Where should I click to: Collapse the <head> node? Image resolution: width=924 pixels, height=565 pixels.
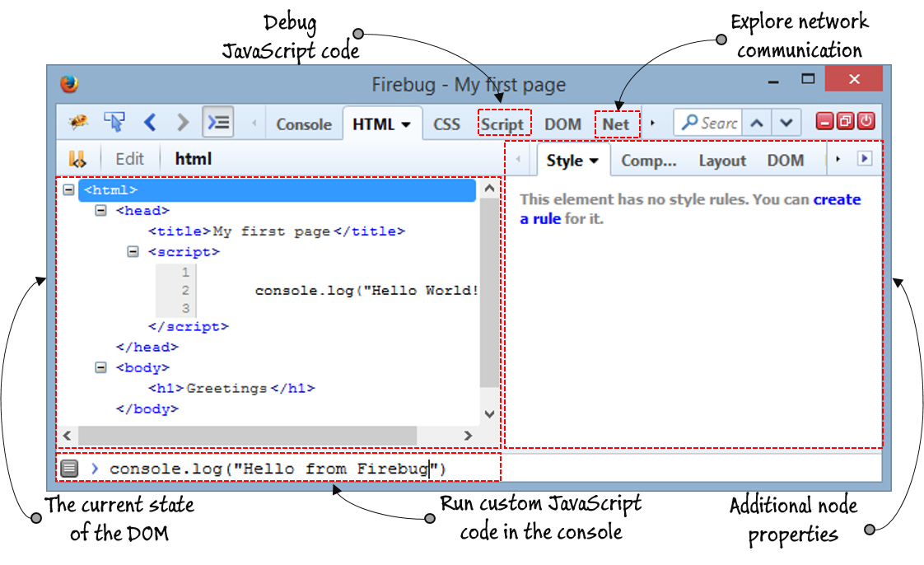100,210
